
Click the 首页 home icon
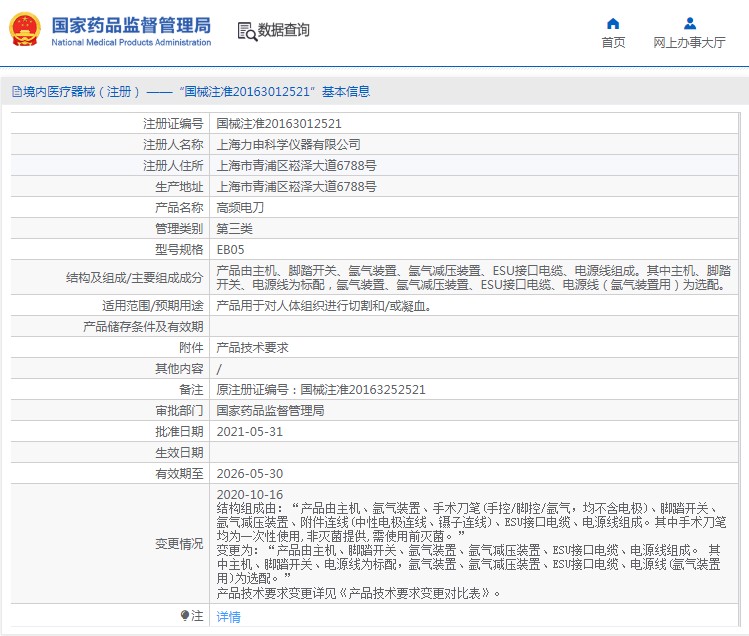pos(613,23)
